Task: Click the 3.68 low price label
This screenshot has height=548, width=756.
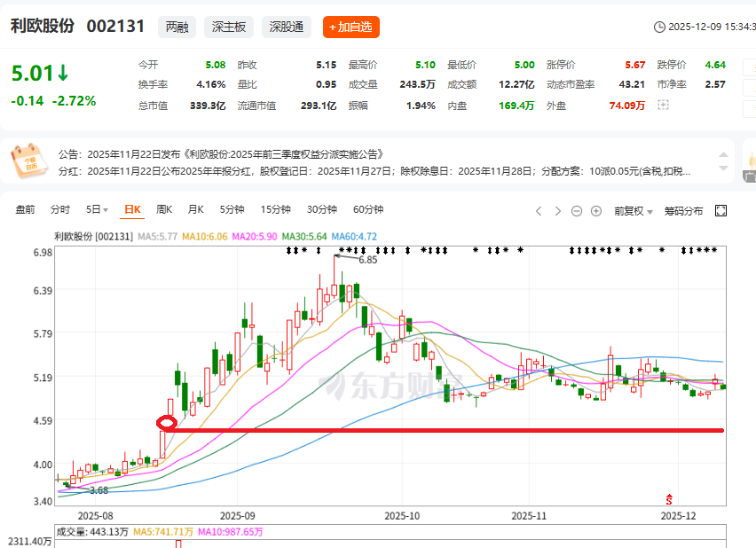Action: point(98,490)
